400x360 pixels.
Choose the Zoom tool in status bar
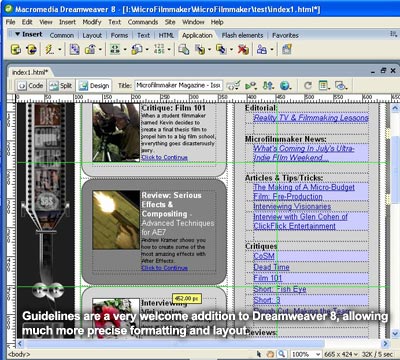point(282,354)
